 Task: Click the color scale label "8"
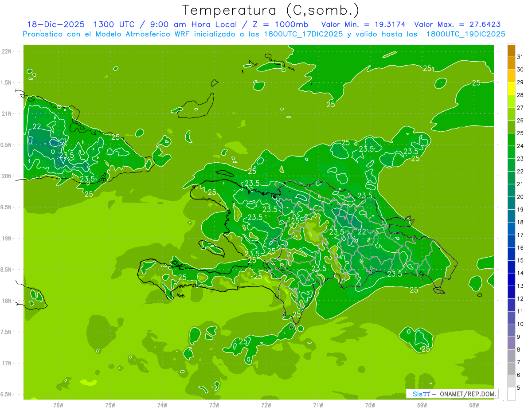click(x=518, y=350)
